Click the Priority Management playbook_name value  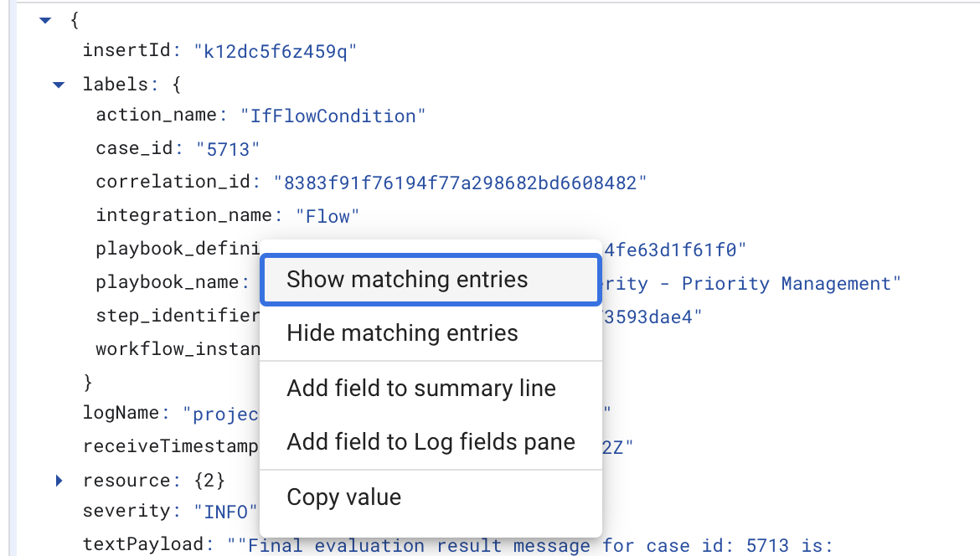754,284
